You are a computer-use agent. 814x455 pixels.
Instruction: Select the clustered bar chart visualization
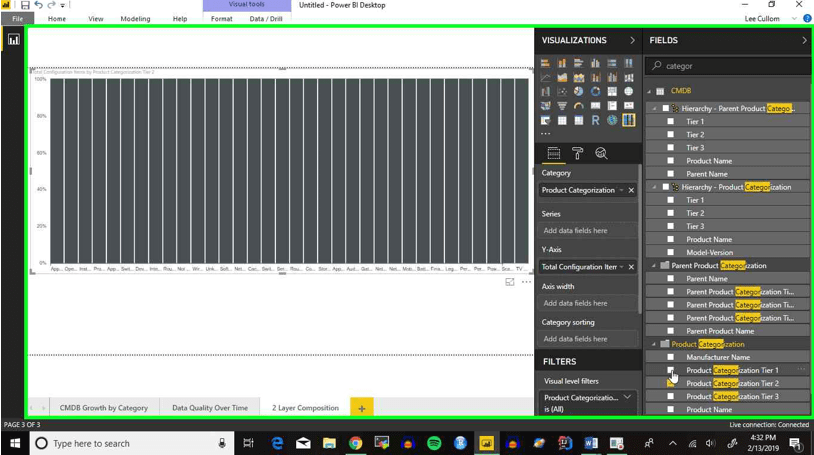tap(578, 63)
